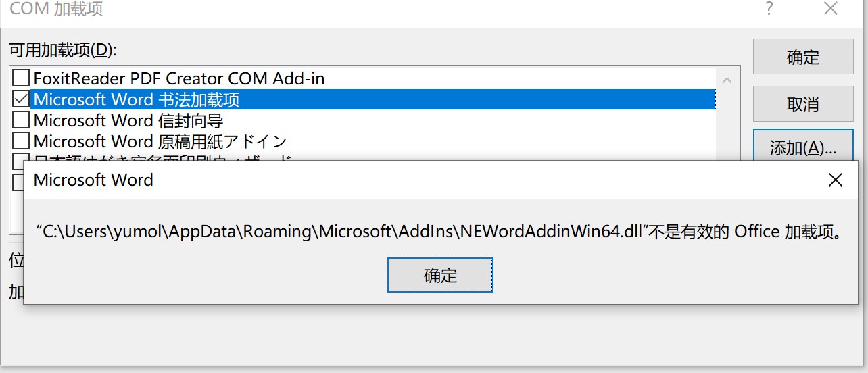This screenshot has height=373, width=868.
Task: Check Microsoft Word 信封向导 checkbox
Action: (x=22, y=120)
